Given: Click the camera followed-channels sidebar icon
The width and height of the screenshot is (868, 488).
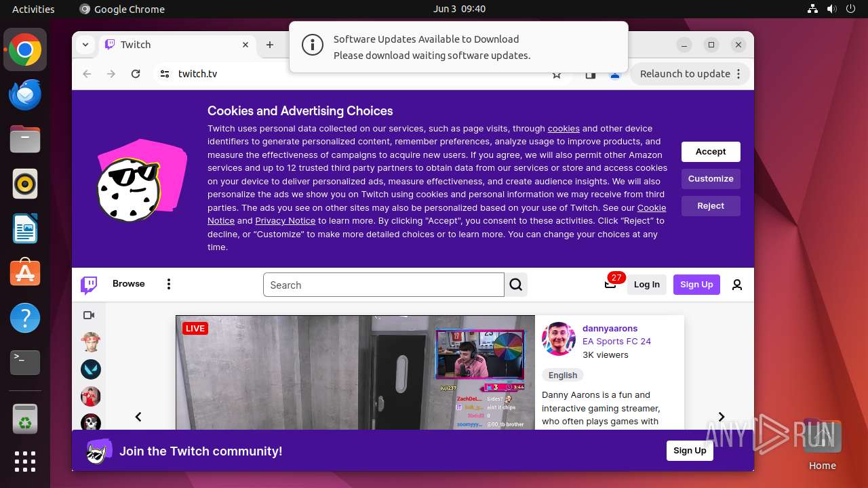Looking at the screenshot, I should [89, 315].
